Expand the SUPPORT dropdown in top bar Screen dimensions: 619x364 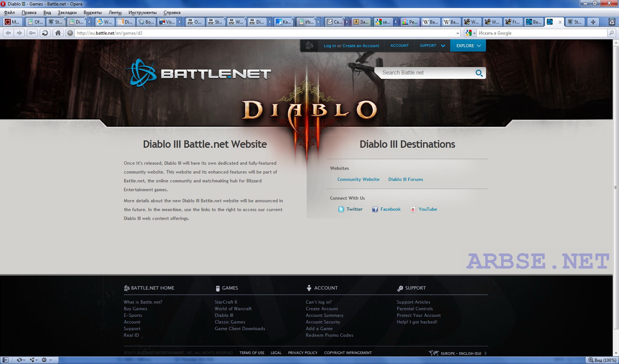pyautogui.click(x=443, y=46)
